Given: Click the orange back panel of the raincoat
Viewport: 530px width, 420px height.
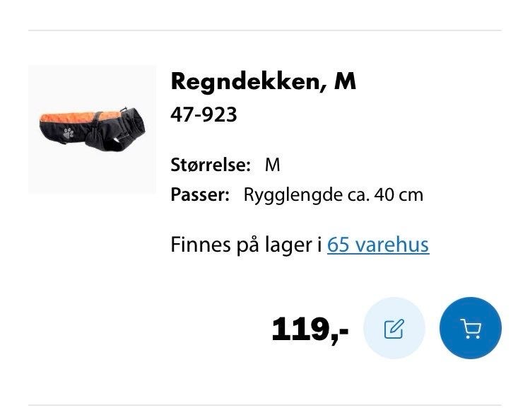Looking at the screenshot, I should coord(78,117).
